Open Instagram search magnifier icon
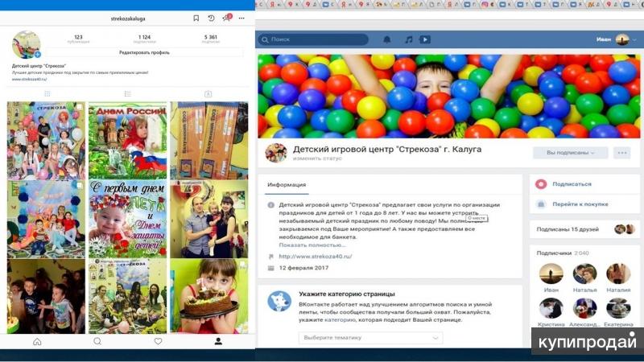Viewport: 644px width, 362px height. (97, 341)
